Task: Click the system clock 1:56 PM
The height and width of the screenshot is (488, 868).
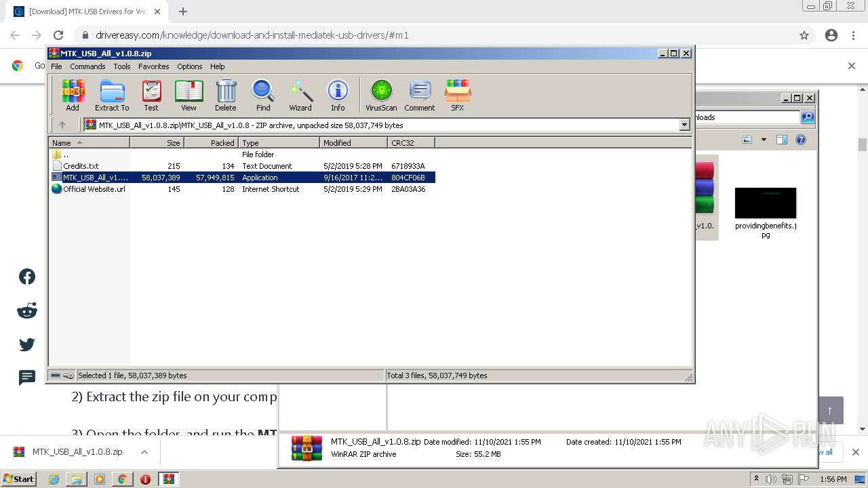Action: (x=833, y=479)
